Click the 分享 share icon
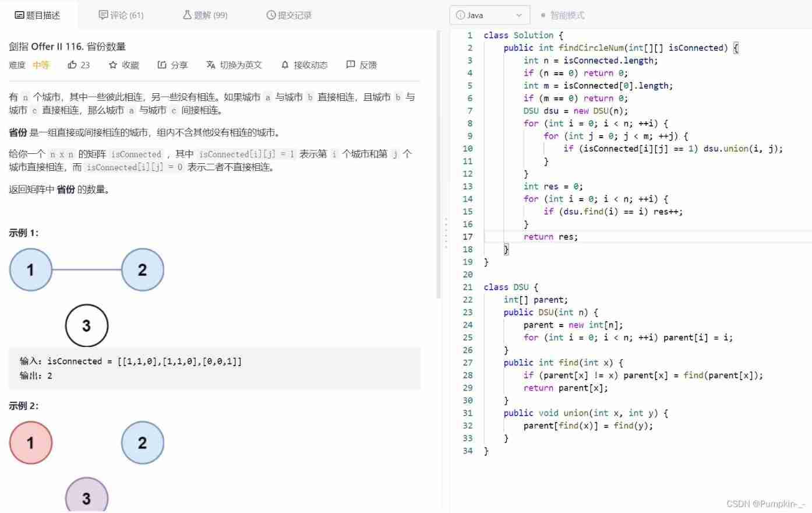 pos(162,65)
